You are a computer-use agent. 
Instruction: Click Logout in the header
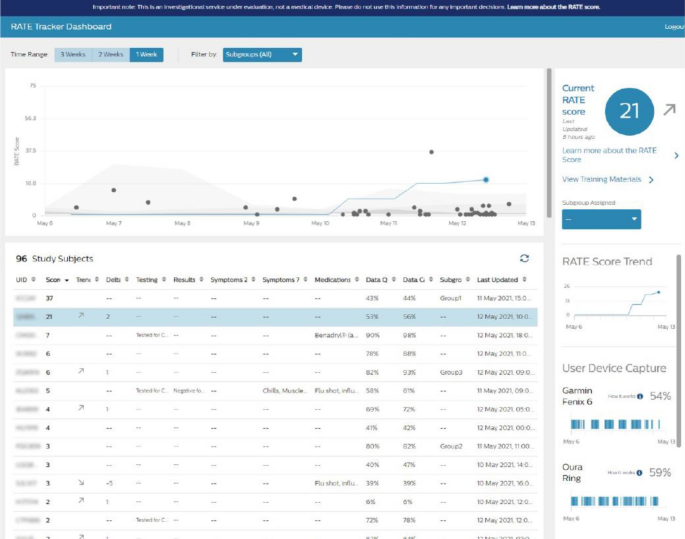[x=673, y=27]
